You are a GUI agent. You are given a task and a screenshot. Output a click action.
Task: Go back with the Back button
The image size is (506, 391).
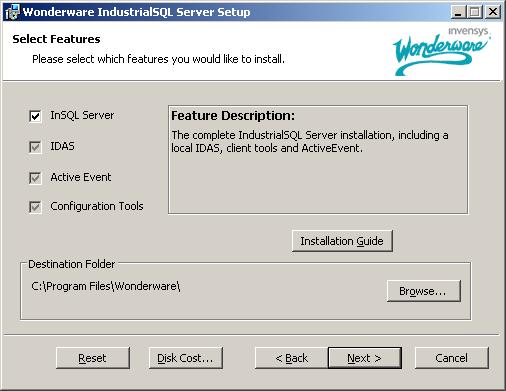click(292, 358)
